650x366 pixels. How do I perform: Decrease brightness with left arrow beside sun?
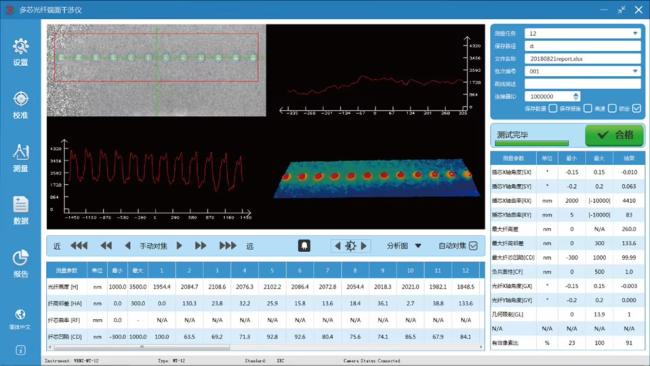pyautogui.click(x=337, y=246)
